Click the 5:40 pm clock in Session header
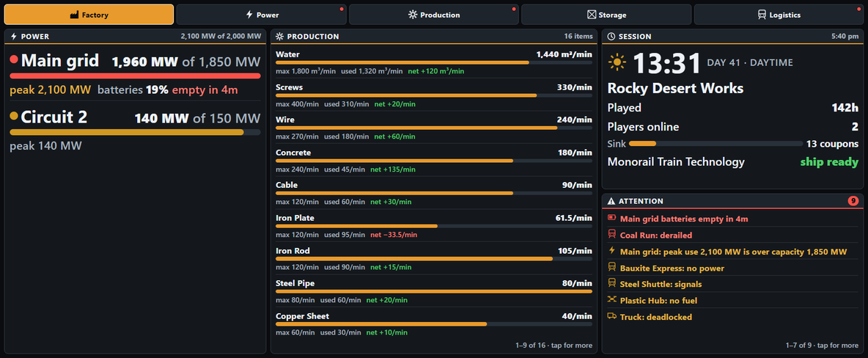This screenshot has height=358, width=868. (x=845, y=37)
